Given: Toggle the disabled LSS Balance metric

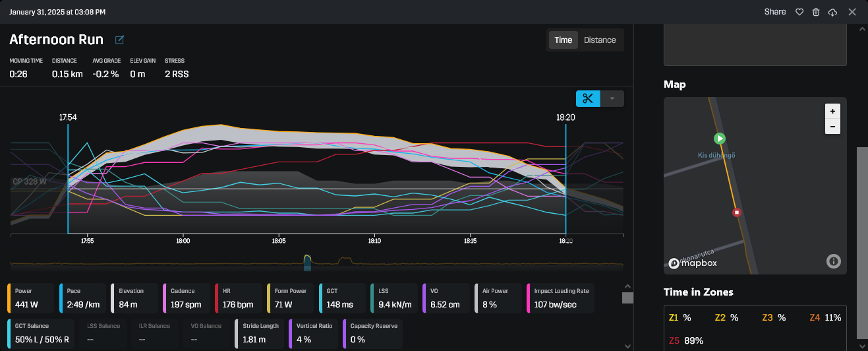Looking at the screenshot, I should point(104,335).
